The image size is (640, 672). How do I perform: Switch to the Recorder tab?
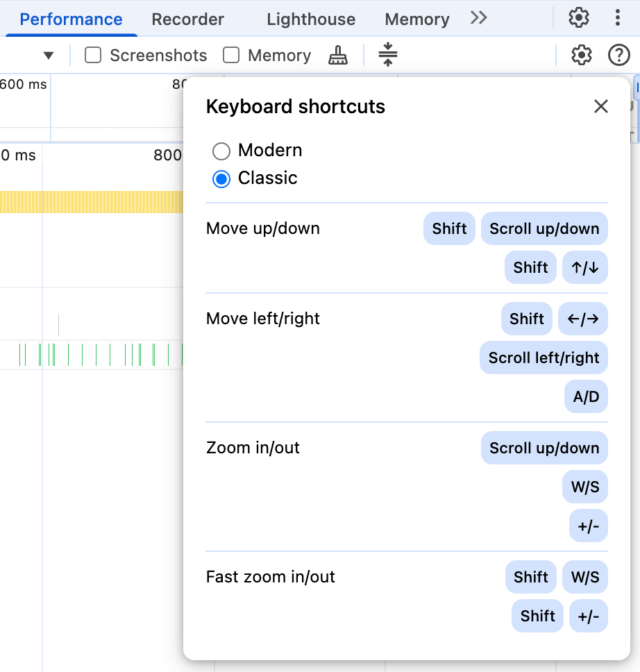point(187,19)
